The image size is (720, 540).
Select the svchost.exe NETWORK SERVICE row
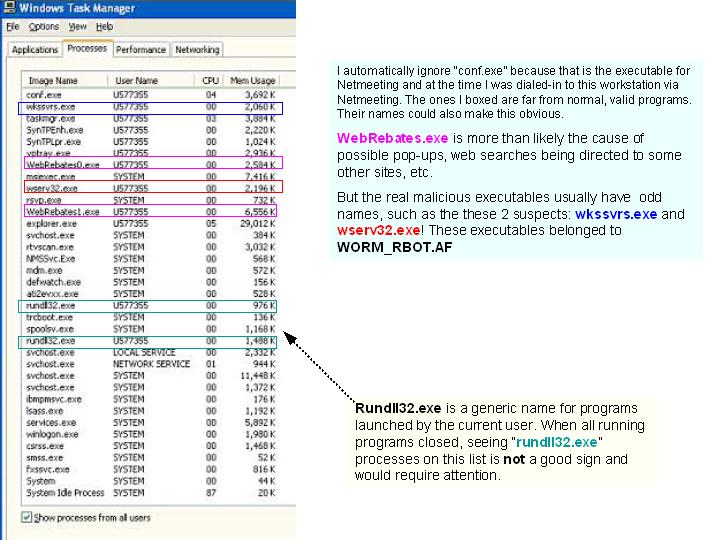click(151, 364)
